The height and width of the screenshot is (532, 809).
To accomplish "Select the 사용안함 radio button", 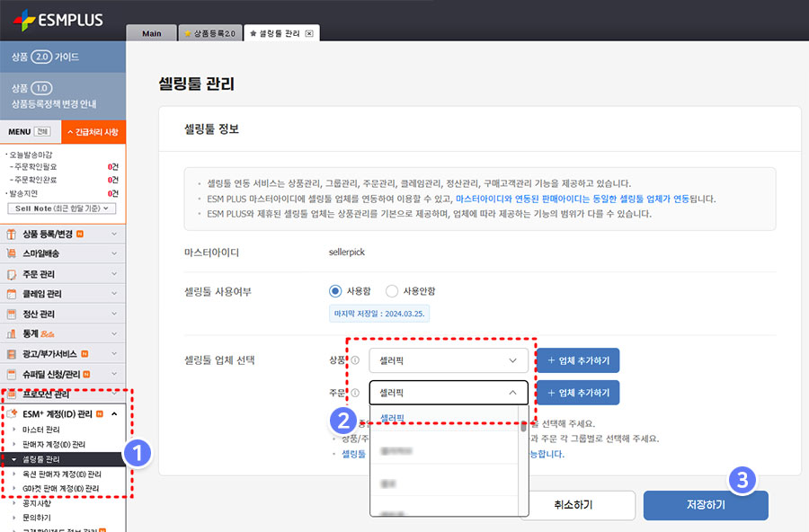I will tap(391, 291).
